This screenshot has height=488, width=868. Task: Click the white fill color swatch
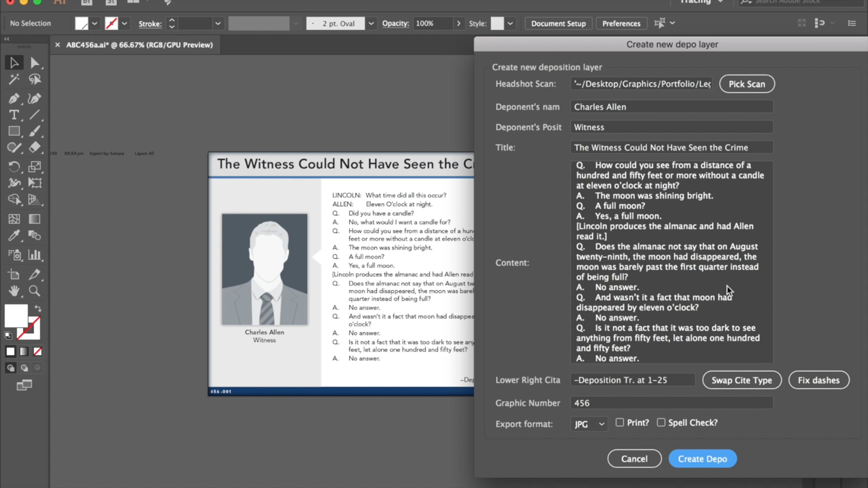(16, 316)
